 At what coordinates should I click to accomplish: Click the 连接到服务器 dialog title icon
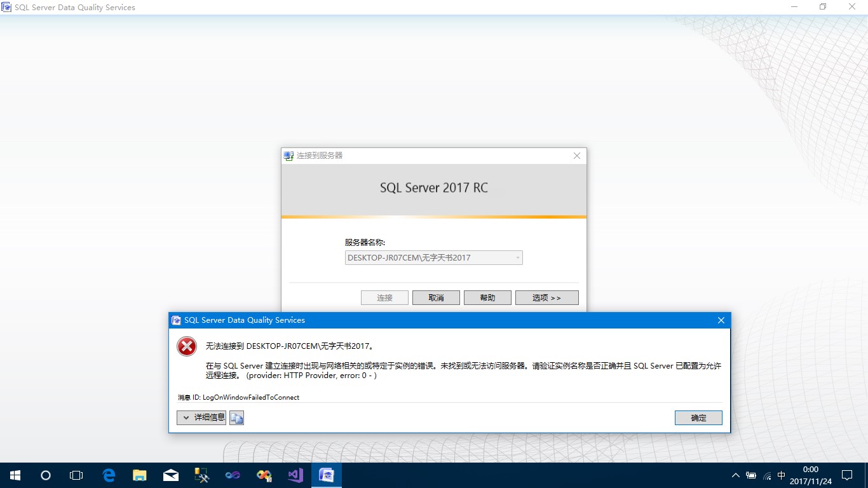click(289, 156)
